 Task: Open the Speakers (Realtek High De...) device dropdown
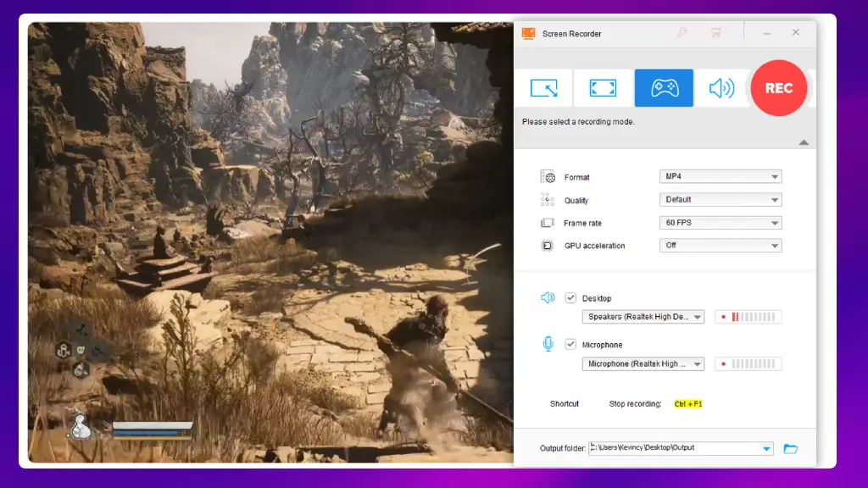tap(643, 317)
